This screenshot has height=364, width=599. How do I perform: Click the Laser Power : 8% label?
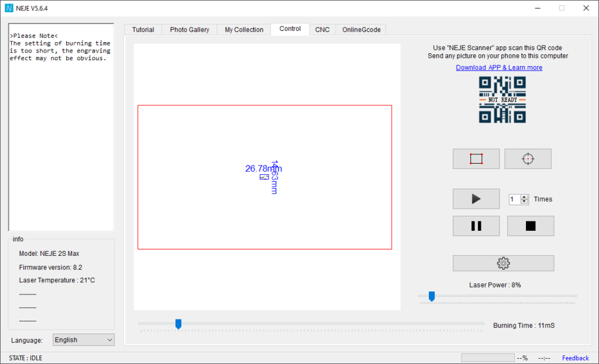pos(495,285)
